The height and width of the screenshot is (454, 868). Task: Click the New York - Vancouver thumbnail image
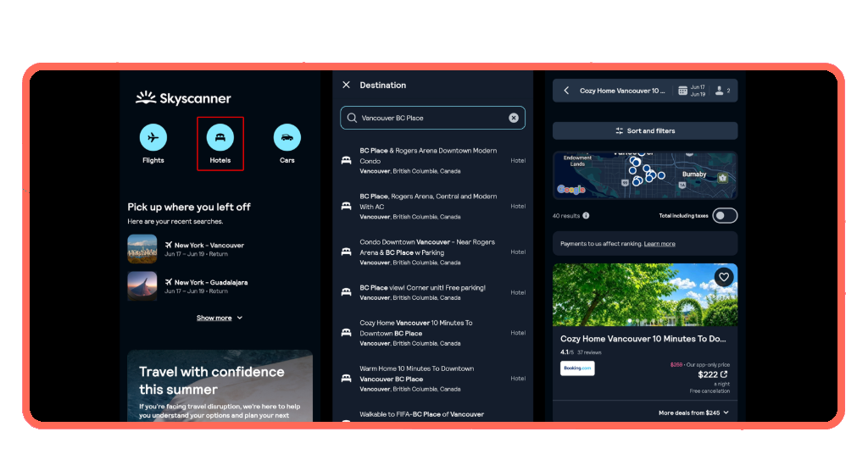click(x=142, y=249)
